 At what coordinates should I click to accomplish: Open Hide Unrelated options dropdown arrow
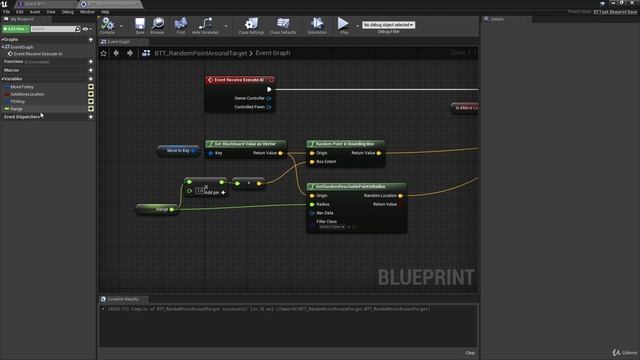tap(226, 26)
